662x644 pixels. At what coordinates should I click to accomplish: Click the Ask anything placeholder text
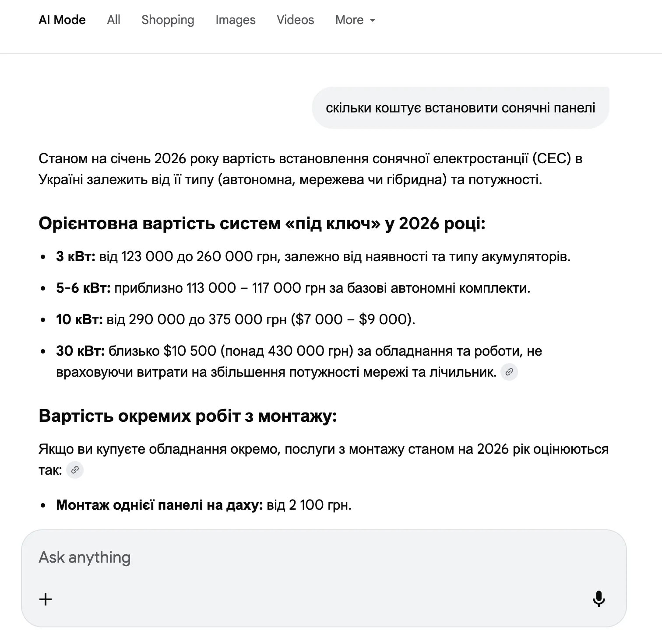pos(85,557)
